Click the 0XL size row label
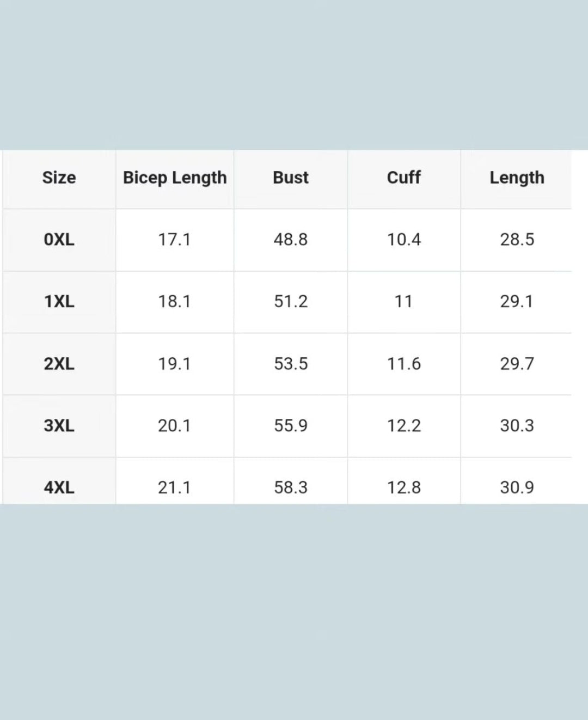 click(59, 240)
